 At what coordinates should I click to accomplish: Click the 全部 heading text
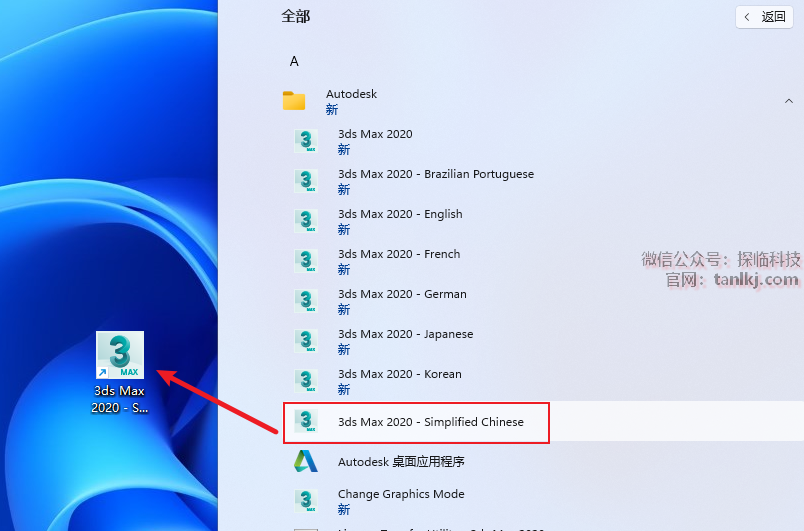pos(296,16)
